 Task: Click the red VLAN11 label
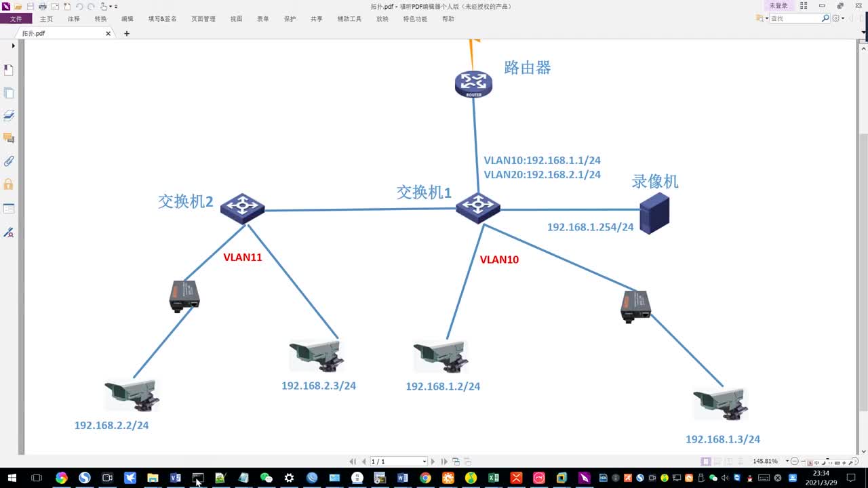click(243, 258)
